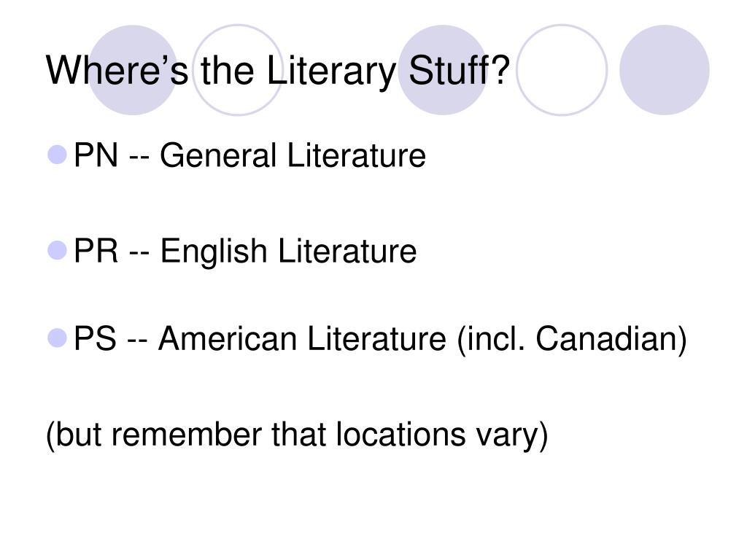The height and width of the screenshot is (560, 747).
Task: Click the empty outlined circle right of the title
Action: coord(562,70)
